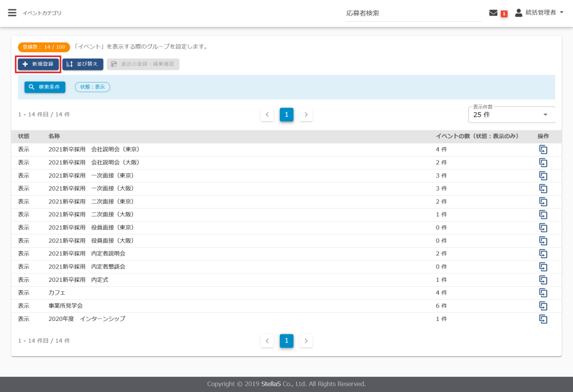
Task: Copy the 役員面接（東京） category
Action: 542,228
